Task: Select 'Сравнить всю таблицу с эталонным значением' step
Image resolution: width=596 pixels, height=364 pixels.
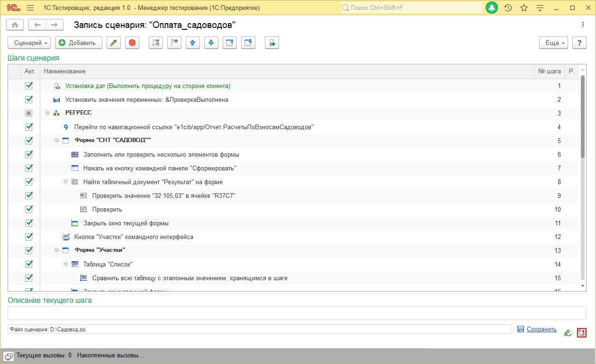Action: coord(190,278)
